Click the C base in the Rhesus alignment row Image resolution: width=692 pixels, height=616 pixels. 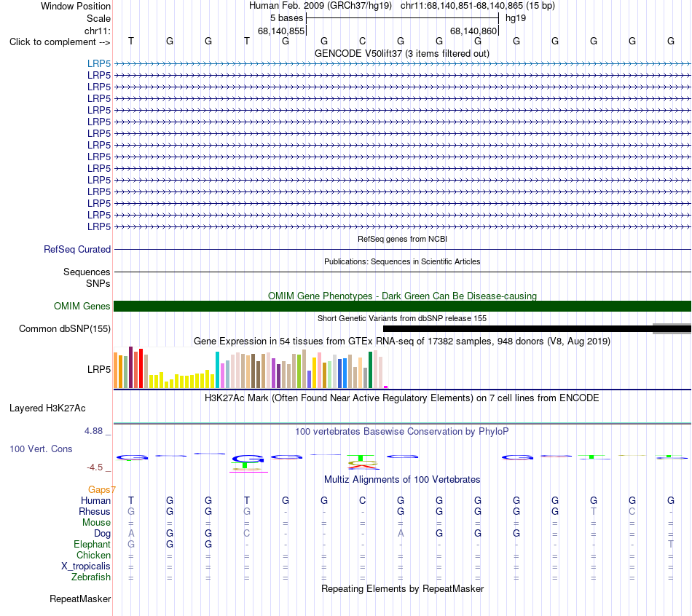tap(632, 511)
